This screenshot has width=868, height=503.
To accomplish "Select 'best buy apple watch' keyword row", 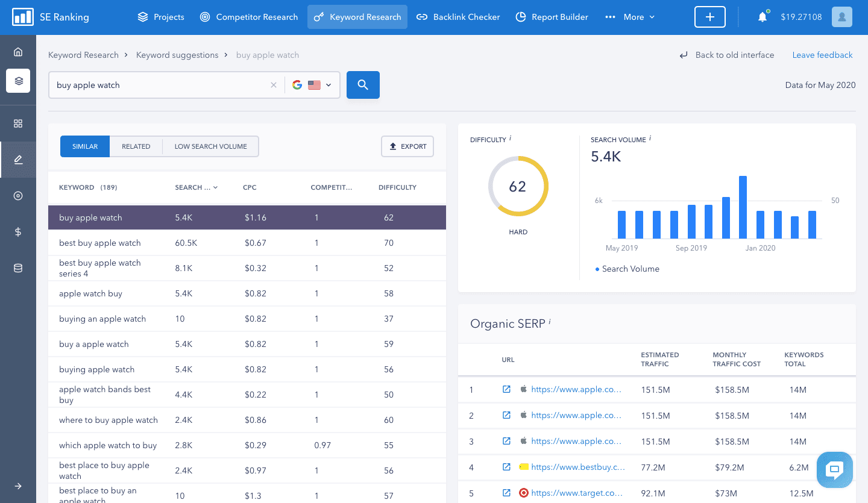I will click(247, 243).
